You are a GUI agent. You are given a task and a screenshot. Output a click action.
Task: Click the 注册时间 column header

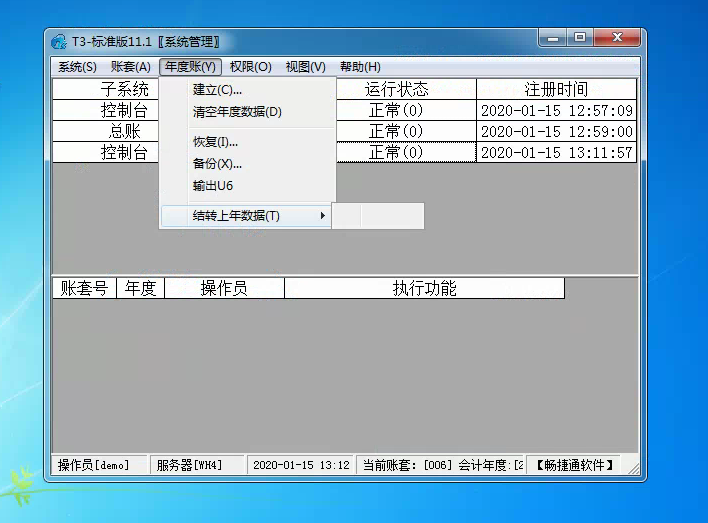coord(556,89)
